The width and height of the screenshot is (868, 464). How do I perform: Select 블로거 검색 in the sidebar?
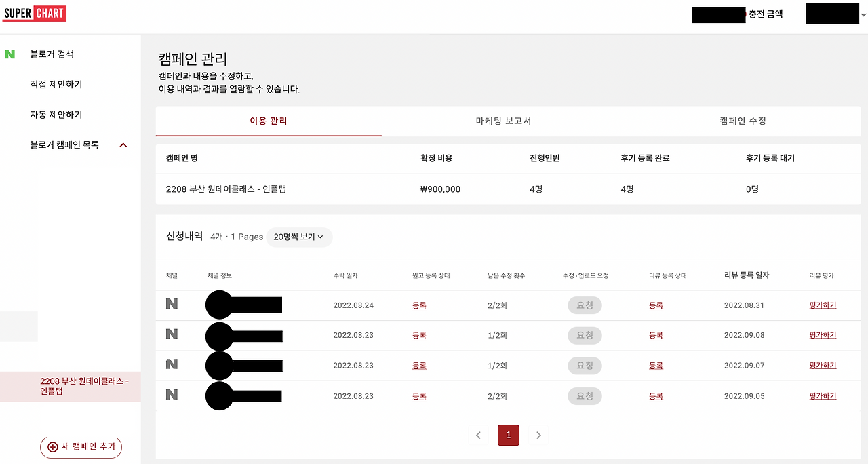(51, 54)
